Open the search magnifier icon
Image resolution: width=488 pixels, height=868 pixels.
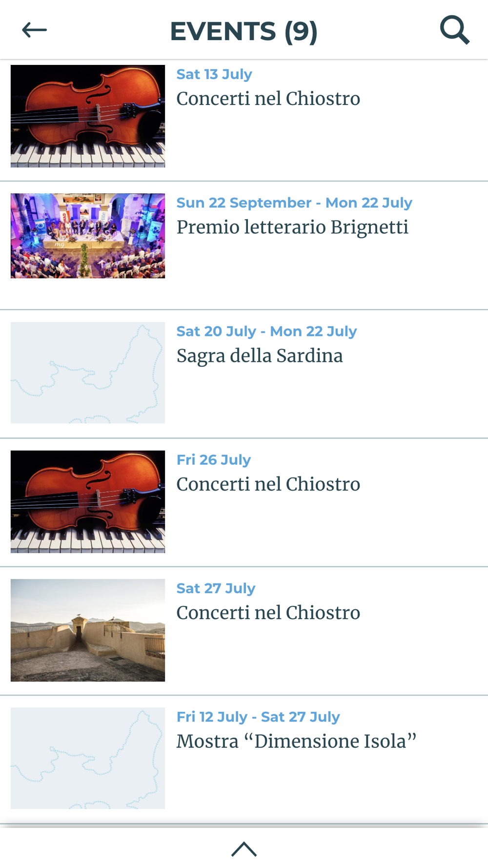click(x=454, y=30)
